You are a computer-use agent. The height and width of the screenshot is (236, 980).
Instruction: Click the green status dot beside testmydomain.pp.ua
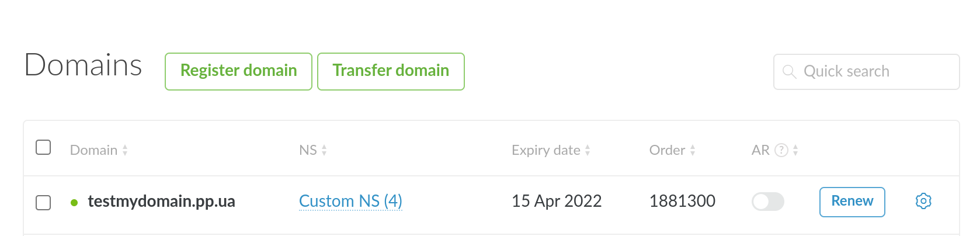(x=74, y=203)
